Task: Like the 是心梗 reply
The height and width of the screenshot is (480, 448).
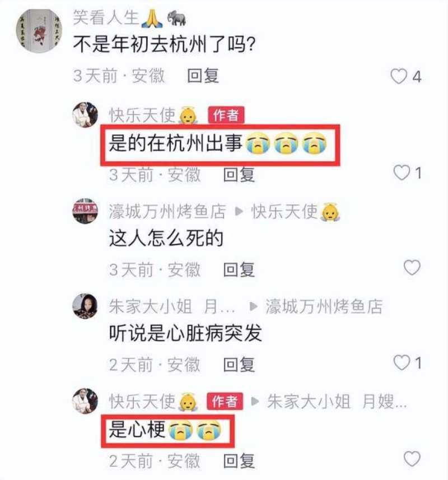Action: (x=412, y=459)
